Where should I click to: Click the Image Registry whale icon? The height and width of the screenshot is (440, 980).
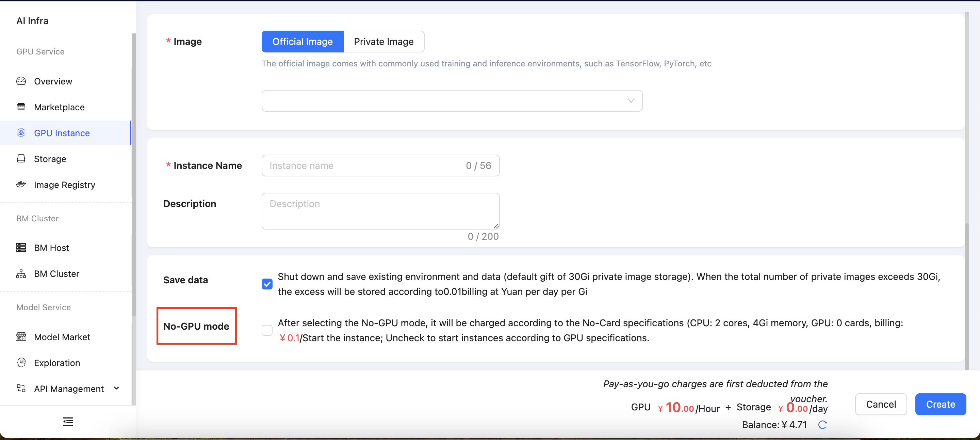[x=21, y=185]
